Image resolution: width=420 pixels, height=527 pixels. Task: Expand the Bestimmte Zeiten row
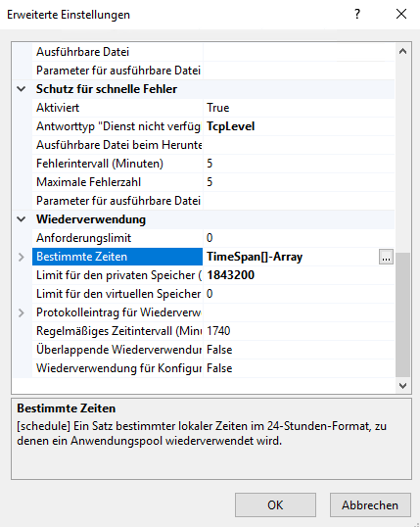[x=22, y=257]
